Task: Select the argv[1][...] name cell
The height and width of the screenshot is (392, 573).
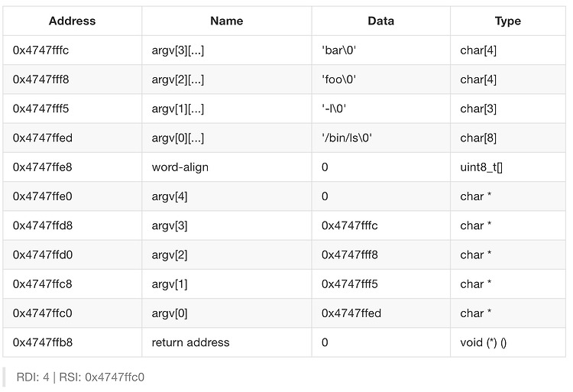Action: tap(227, 109)
